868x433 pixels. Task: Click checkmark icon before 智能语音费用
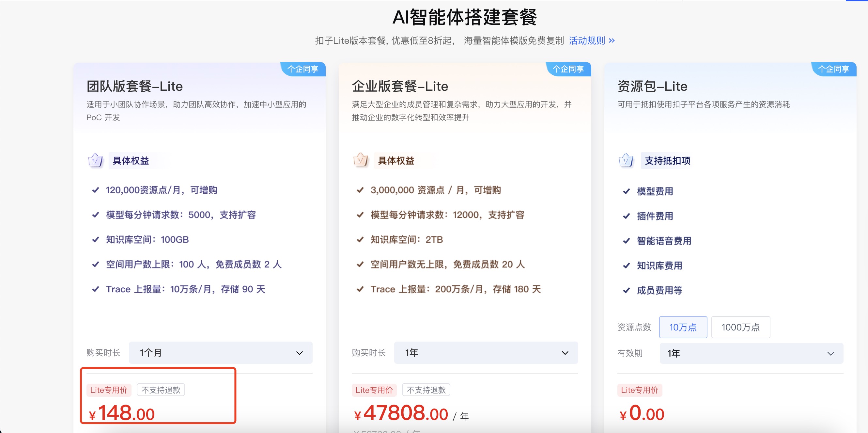click(x=627, y=241)
